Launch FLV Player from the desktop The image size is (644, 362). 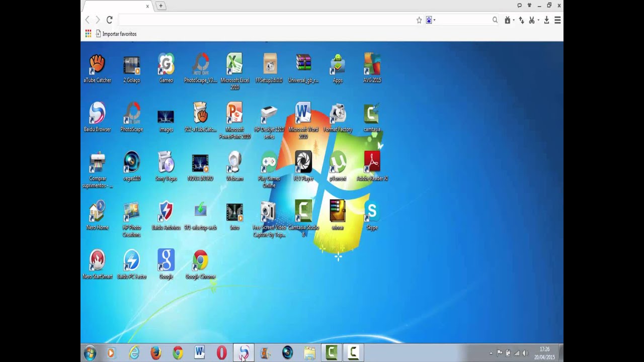coord(303,166)
